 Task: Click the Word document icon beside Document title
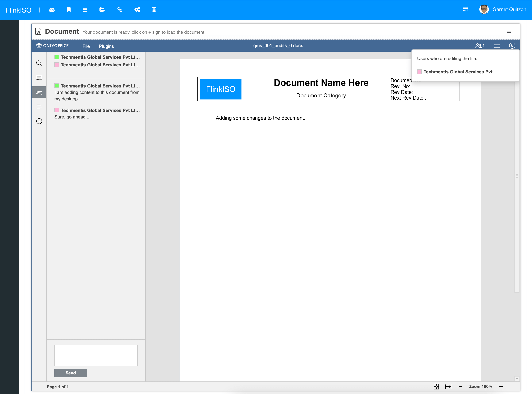pyautogui.click(x=38, y=31)
